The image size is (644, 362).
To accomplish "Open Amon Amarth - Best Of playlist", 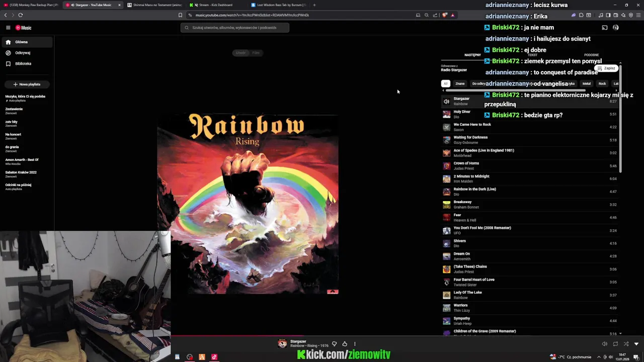I will click(x=22, y=161).
